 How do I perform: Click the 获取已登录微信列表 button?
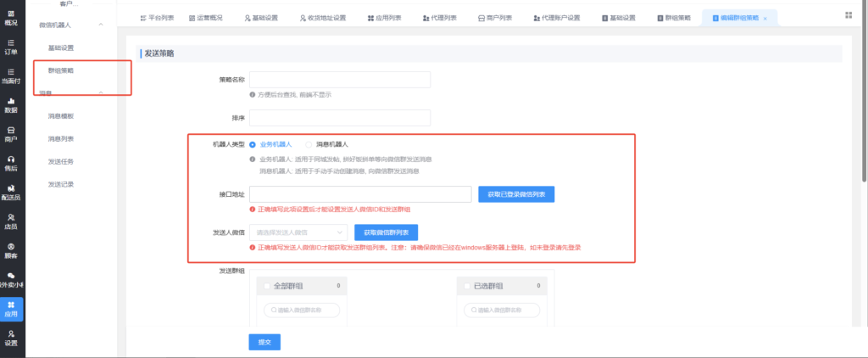coord(516,194)
